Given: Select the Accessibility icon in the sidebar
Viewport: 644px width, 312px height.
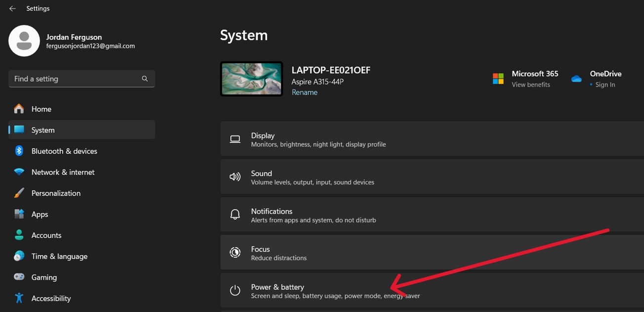Looking at the screenshot, I should (19, 298).
